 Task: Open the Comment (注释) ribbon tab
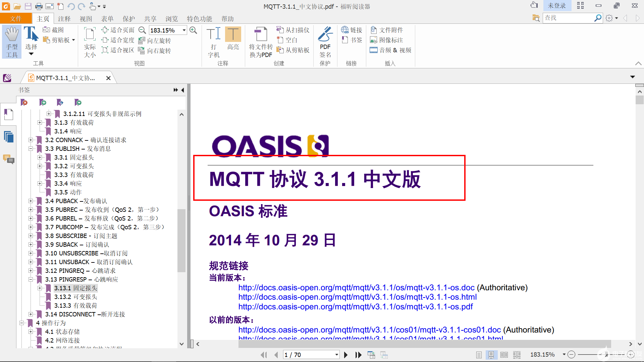pyautogui.click(x=64, y=19)
